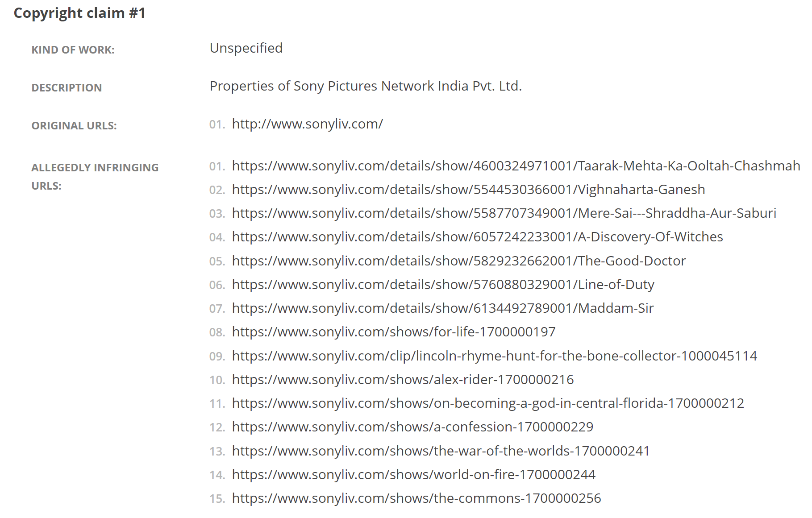
Task: Click the Allegedly Infringing URLs label
Action: (95, 177)
